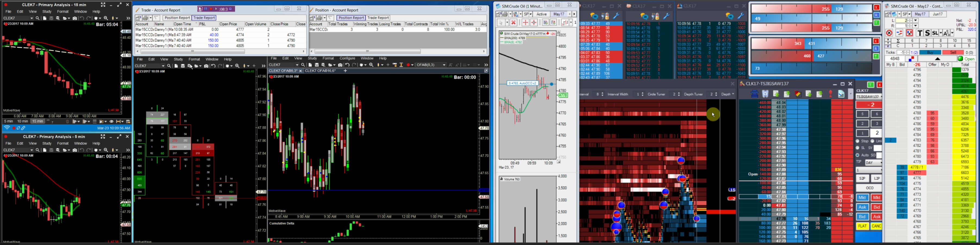
Task: Click the Circle Tuner stepper arrows in heatmap toolbar
Action: (x=678, y=94)
